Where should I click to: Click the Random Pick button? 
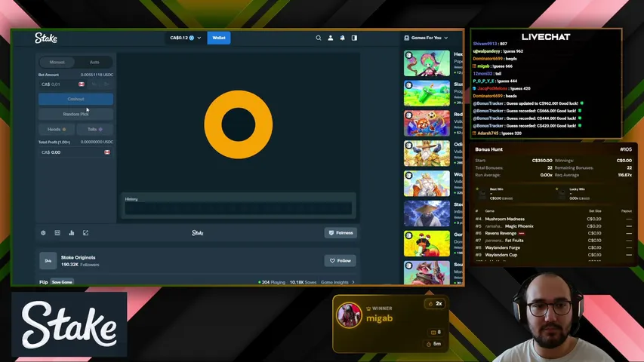(75, 114)
